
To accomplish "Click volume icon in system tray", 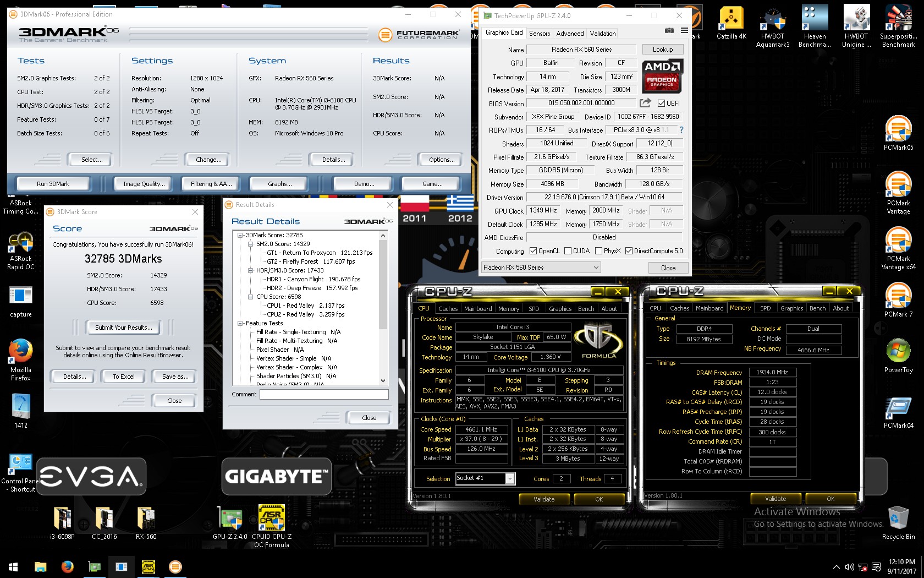I will coord(849,567).
